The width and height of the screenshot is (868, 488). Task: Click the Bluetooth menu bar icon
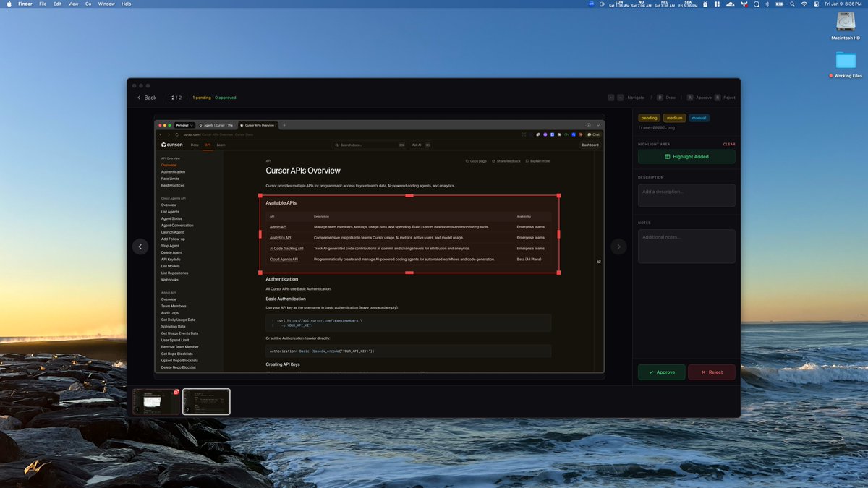(767, 4)
